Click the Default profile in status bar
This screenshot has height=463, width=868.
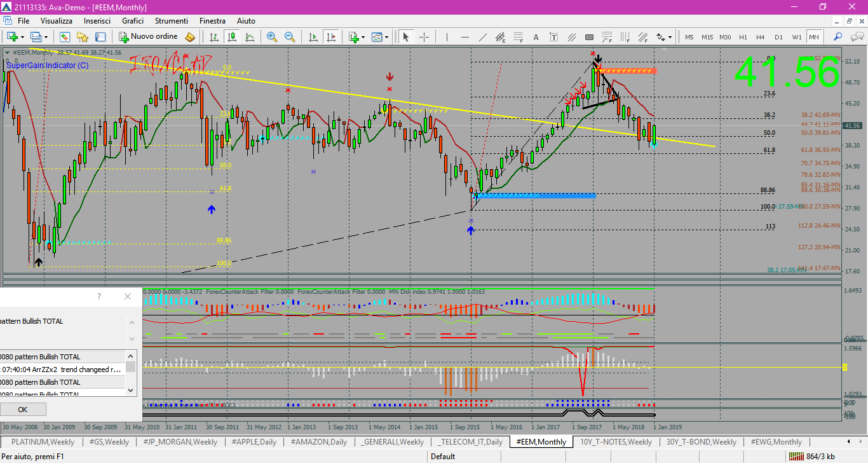443,456
